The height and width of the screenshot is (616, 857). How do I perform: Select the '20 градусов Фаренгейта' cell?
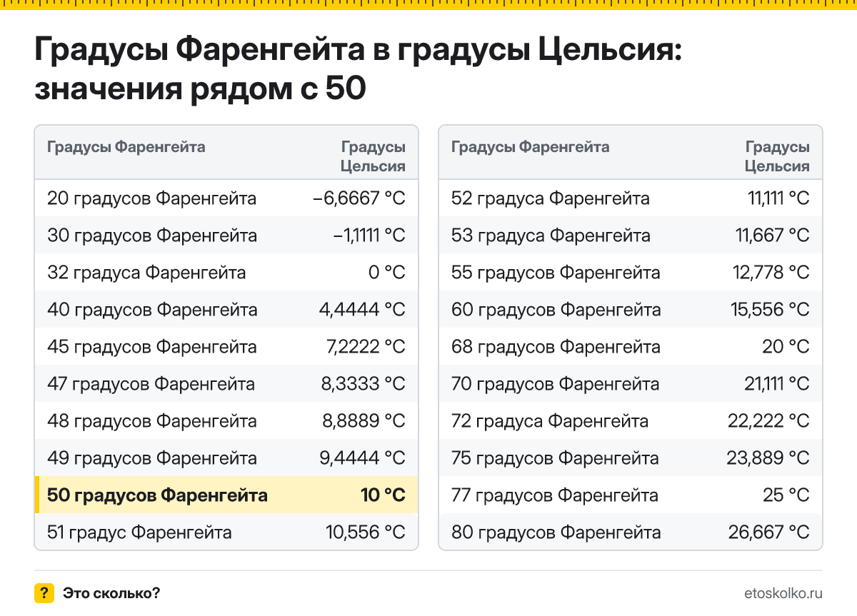[x=152, y=198]
